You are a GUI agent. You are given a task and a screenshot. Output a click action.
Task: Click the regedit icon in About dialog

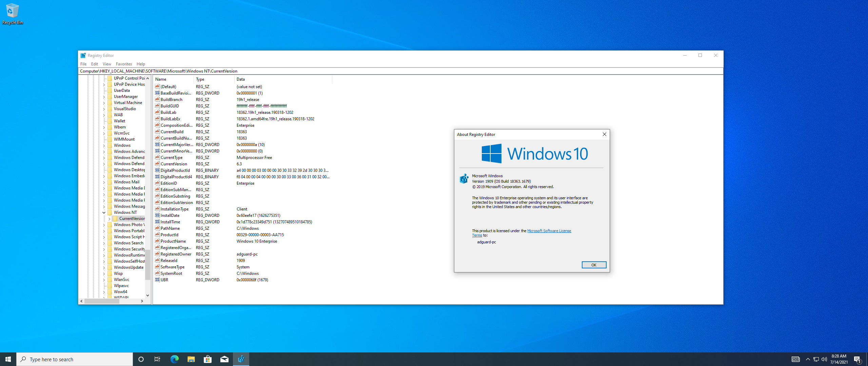(464, 178)
